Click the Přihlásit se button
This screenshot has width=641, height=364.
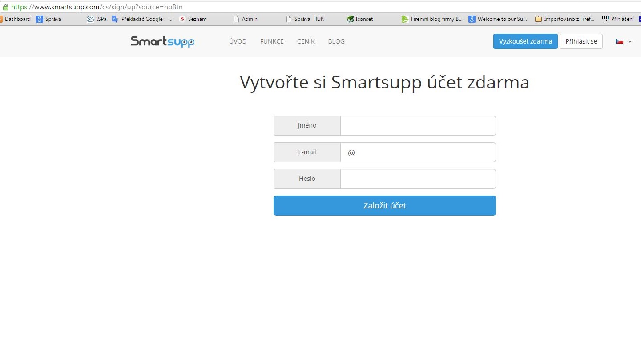[x=581, y=41]
